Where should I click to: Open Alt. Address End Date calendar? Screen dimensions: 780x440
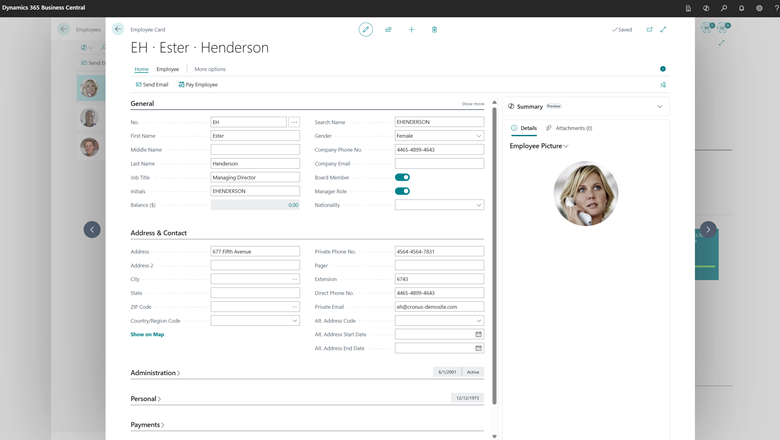[479, 348]
